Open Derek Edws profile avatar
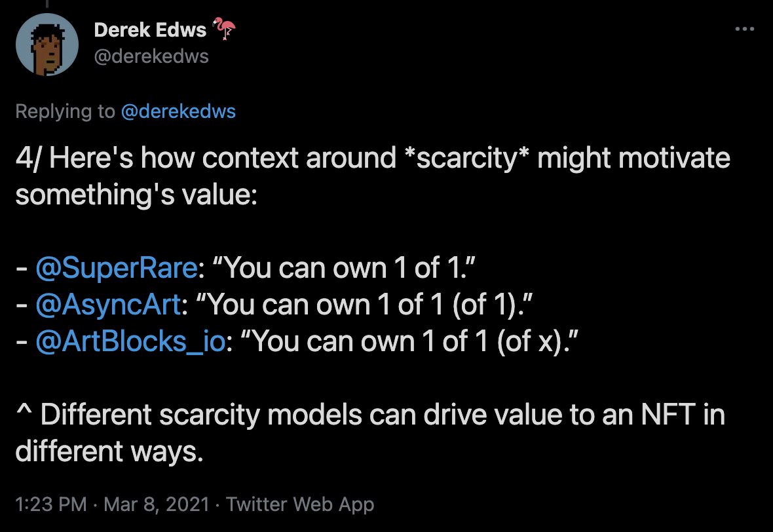The width and height of the screenshot is (773, 532). tap(47, 45)
